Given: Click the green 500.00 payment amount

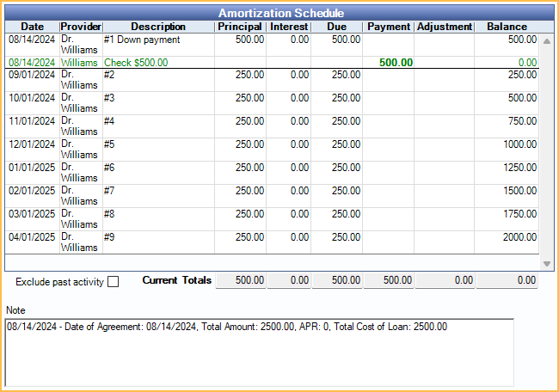Looking at the screenshot, I should tap(395, 63).
